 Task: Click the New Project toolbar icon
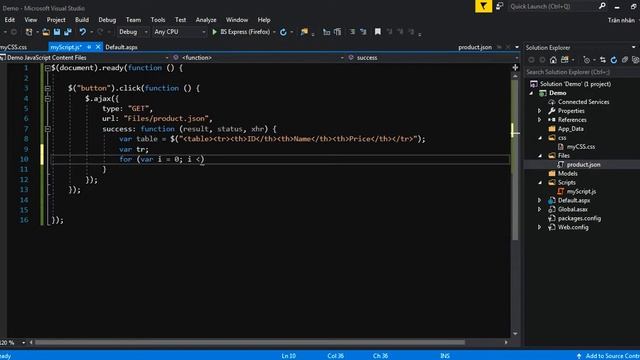coord(29,32)
